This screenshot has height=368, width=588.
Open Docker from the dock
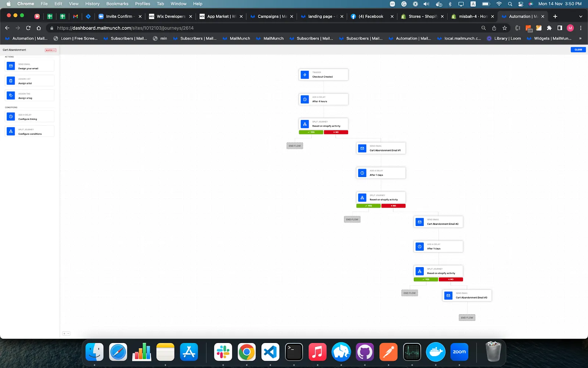435,352
